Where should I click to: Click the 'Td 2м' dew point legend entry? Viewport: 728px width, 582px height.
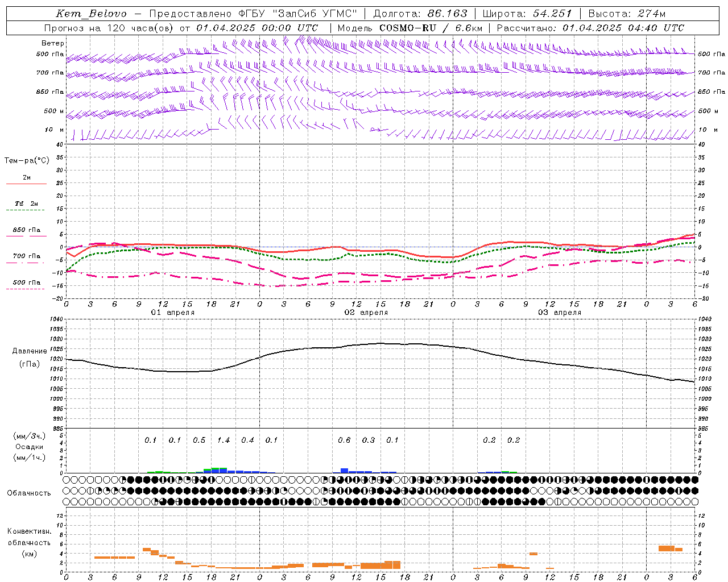(27, 203)
